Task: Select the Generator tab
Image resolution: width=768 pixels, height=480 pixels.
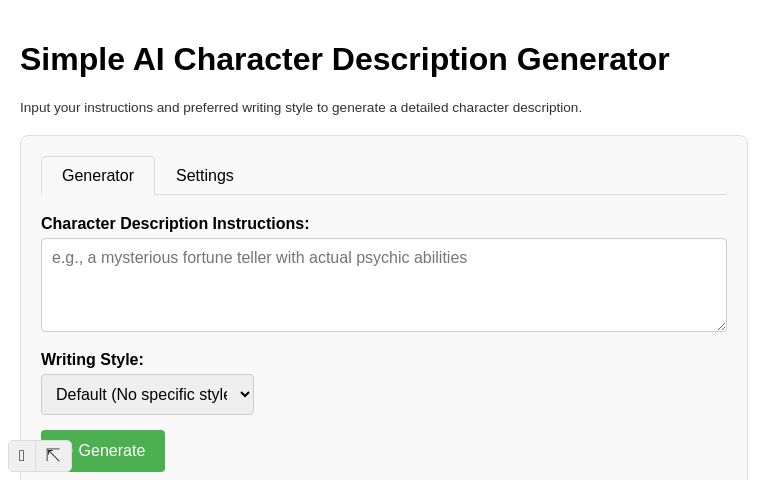Action: tap(98, 176)
